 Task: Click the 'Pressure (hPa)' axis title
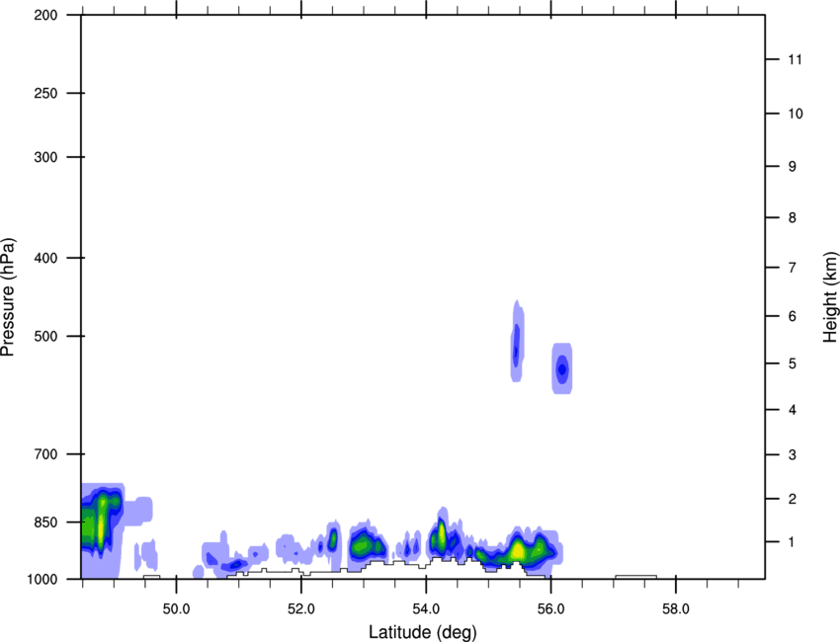(x=8, y=297)
